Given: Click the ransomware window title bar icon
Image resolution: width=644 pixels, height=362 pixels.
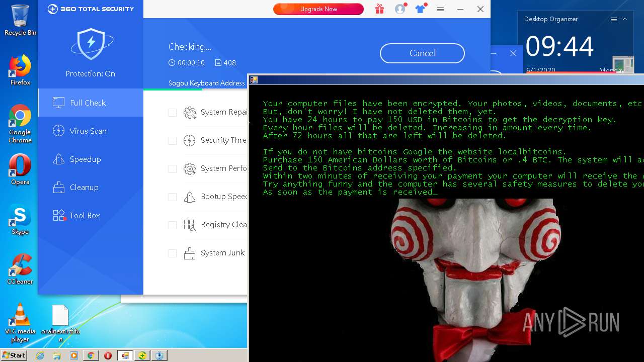Looking at the screenshot, I should pyautogui.click(x=254, y=79).
